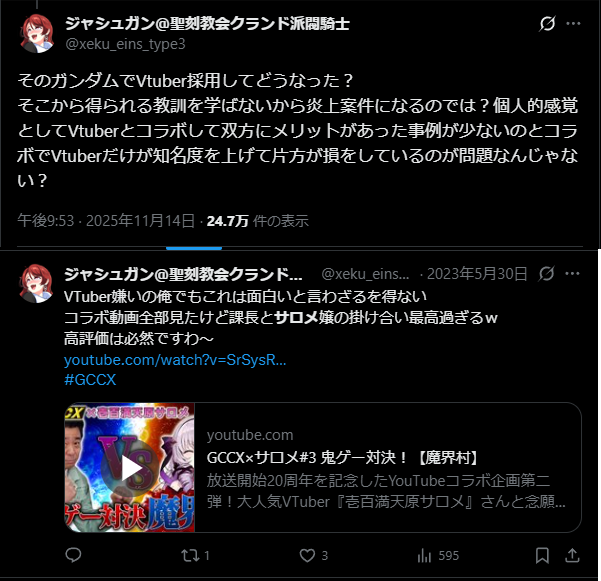Open more options on the 2023年5月30日 tweet
Screen dimensions: 601x581
[572, 274]
